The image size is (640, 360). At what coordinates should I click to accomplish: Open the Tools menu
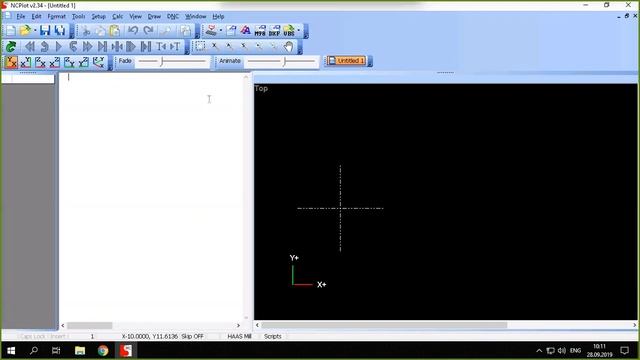coord(78,16)
